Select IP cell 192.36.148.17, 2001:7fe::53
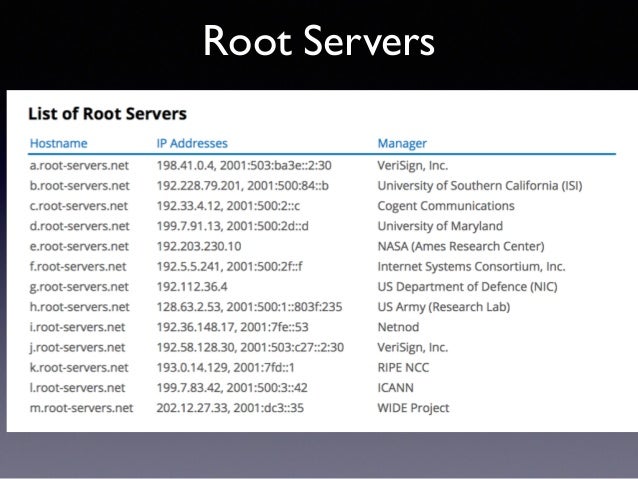The height and width of the screenshot is (479, 638). pyautogui.click(x=233, y=327)
